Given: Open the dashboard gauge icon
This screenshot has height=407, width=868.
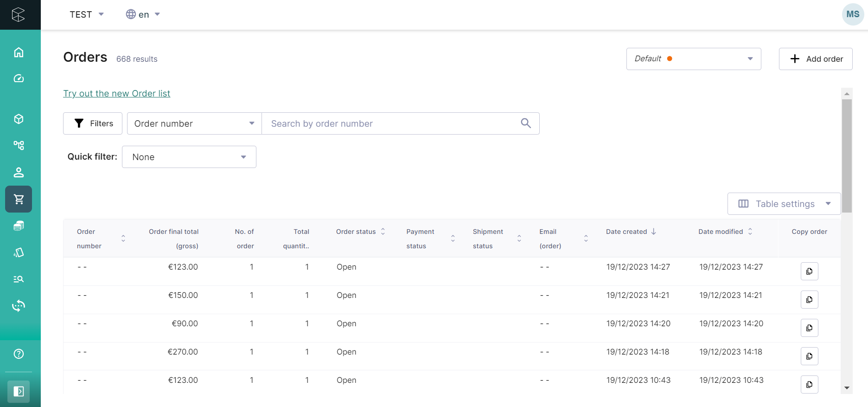Looking at the screenshot, I should coord(19,78).
